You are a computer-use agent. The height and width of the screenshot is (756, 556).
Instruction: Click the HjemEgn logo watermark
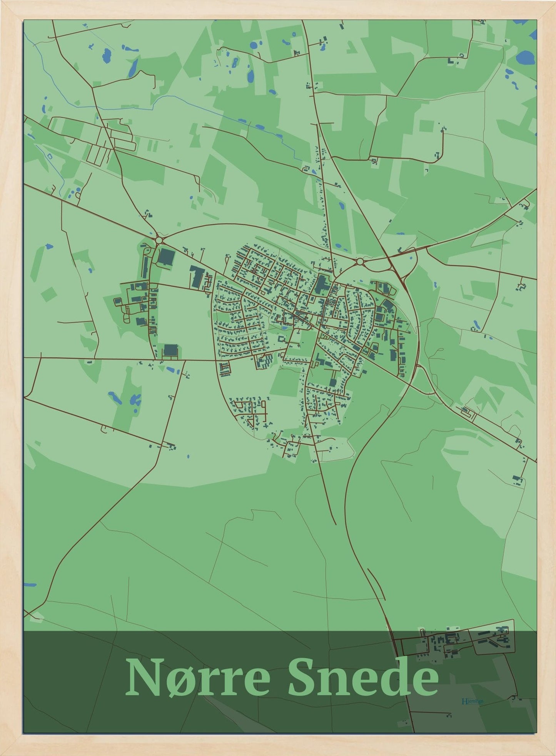pos(472,701)
